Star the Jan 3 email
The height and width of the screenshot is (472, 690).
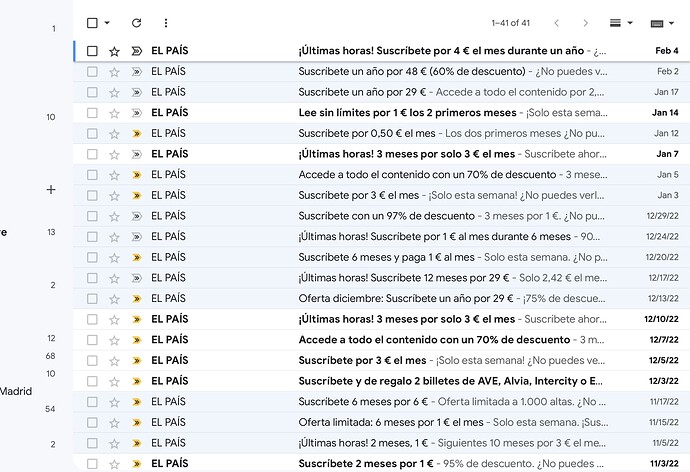[114, 196]
